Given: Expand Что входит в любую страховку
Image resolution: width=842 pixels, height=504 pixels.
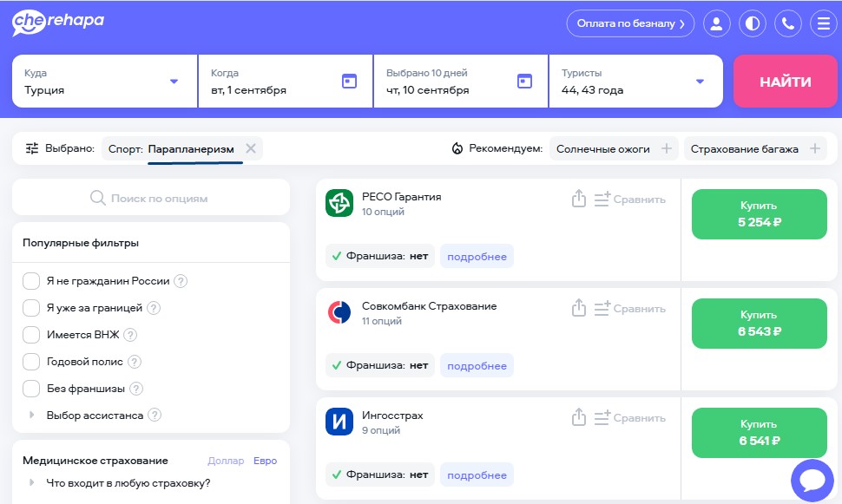Looking at the screenshot, I should pyautogui.click(x=31, y=482).
